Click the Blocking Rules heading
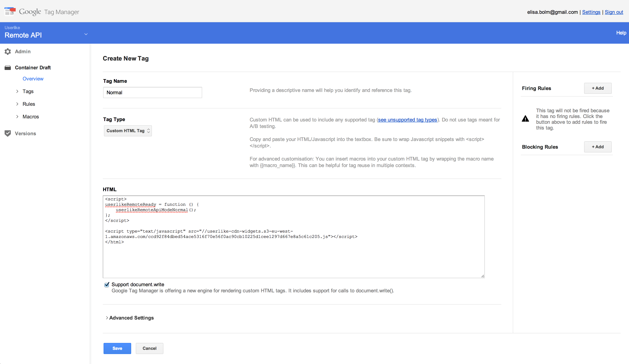The width and height of the screenshot is (629, 364). tap(540, 147)
